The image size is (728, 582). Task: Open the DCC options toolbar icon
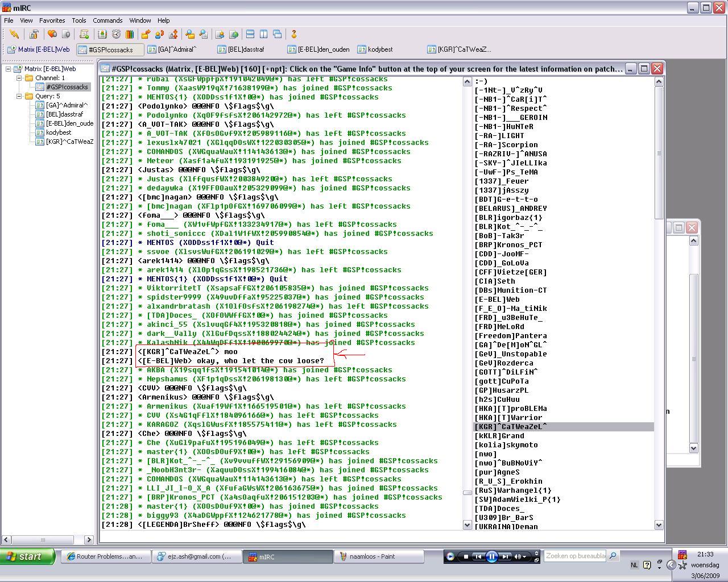click(x=173, y=35)
